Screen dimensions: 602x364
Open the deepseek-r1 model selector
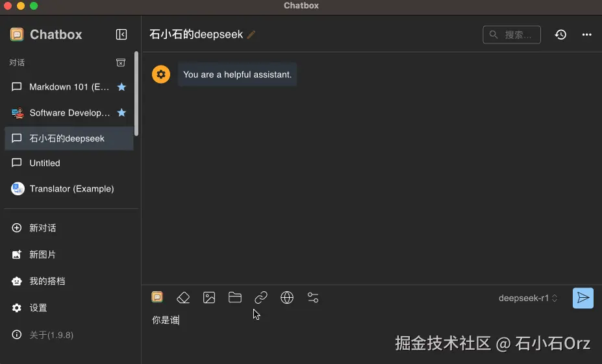[528, 298]
